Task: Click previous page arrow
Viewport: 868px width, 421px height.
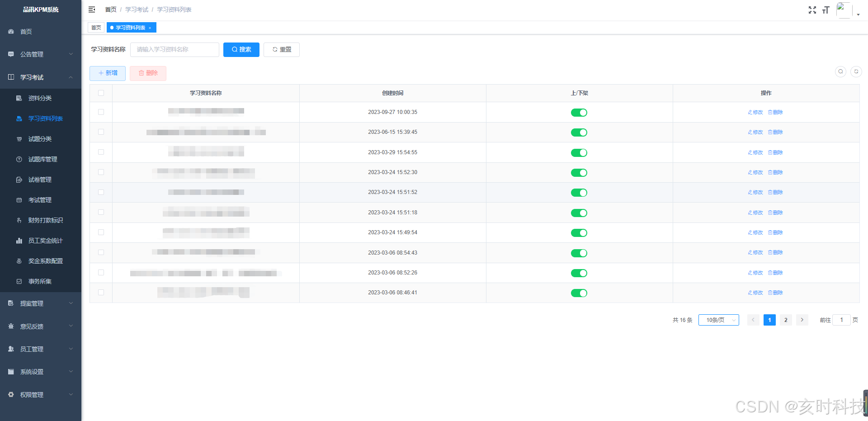Action: (753, 320)
